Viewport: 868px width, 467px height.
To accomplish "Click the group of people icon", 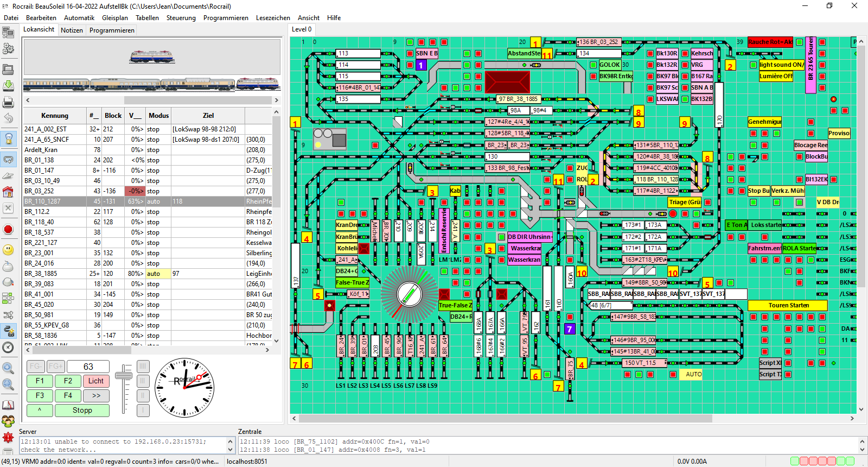I will 8,421.
